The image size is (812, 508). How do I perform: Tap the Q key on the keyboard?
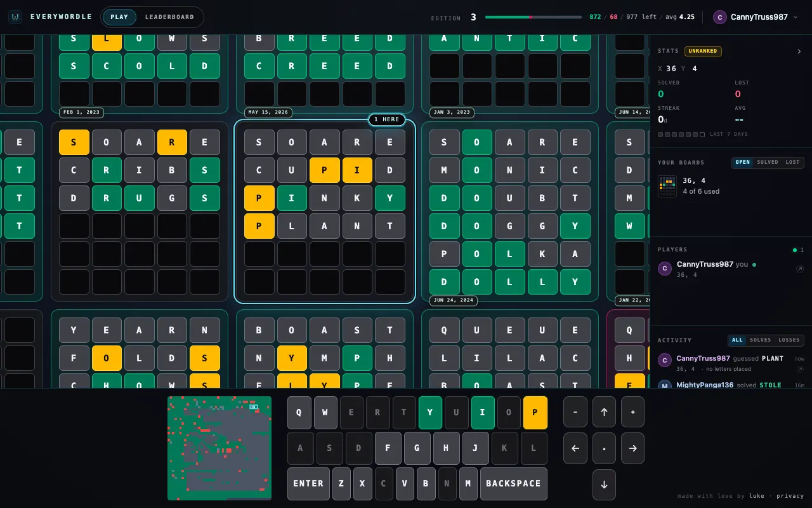point(299,413)
